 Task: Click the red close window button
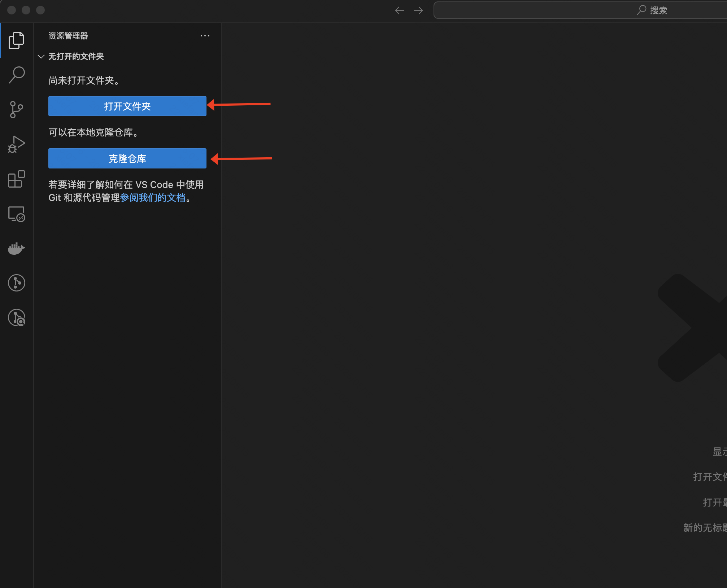(12, 10)
